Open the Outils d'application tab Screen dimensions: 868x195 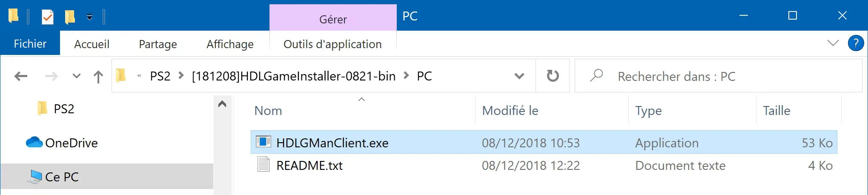point(332,44)
